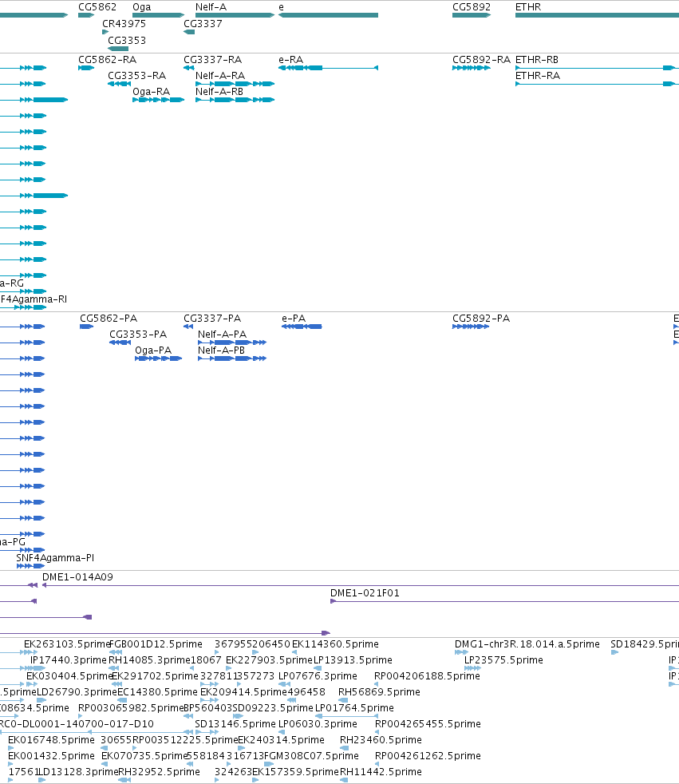Click the RH11442.5prime label
This screenshot has width=679, height=784.
point(381,772)
